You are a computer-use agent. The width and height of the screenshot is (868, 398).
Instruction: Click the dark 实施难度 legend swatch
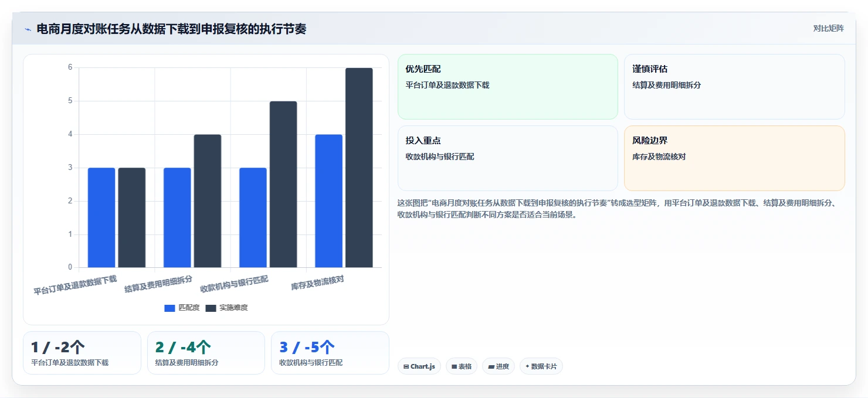211,308
